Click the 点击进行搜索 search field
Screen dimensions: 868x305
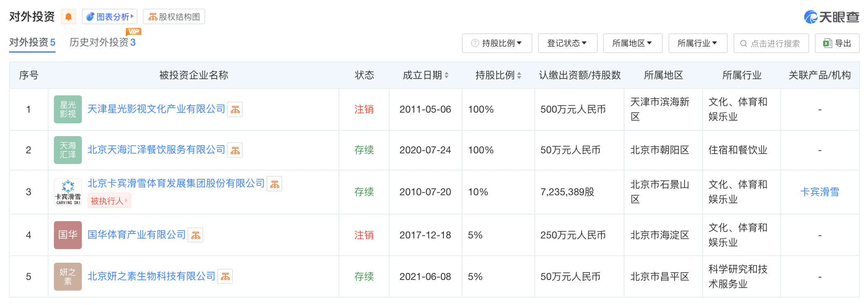(x=771, y=43)
